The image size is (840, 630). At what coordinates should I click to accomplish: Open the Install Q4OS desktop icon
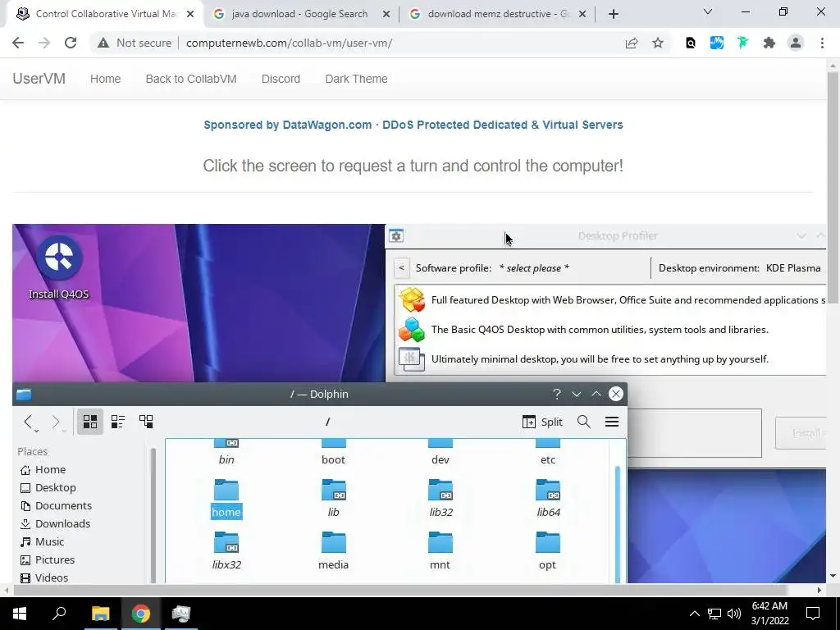[x=59, y=267]
